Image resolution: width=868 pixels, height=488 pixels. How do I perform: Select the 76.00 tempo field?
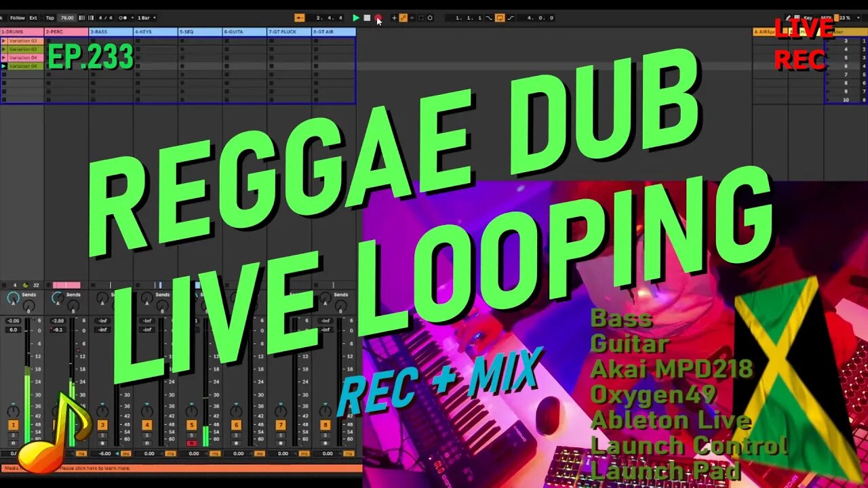point(67,18)
